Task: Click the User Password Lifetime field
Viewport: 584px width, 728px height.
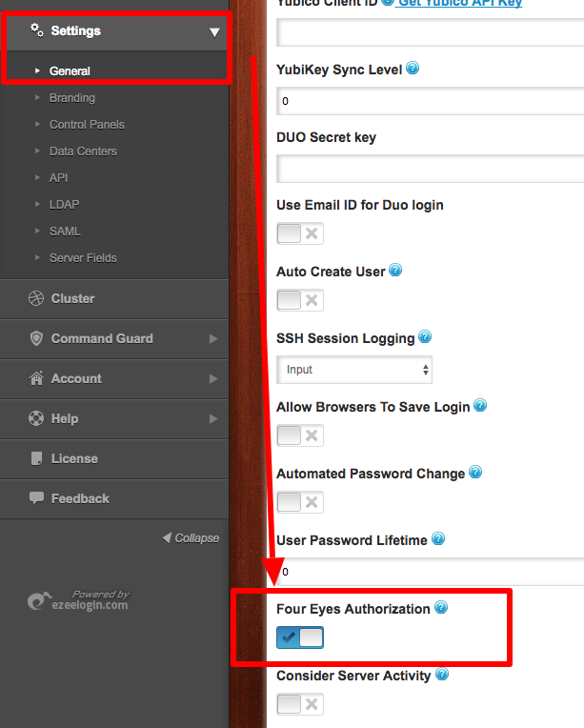Action: tap(431, 572)
